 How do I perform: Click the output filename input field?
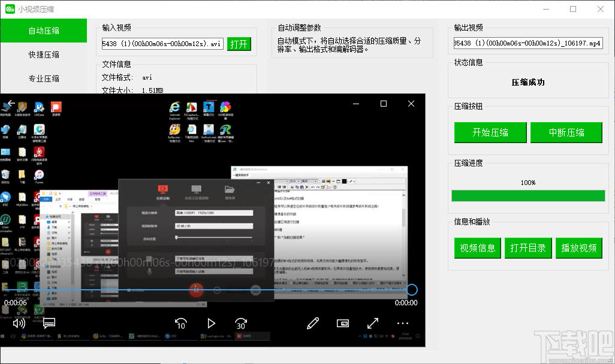click(528, 43)
